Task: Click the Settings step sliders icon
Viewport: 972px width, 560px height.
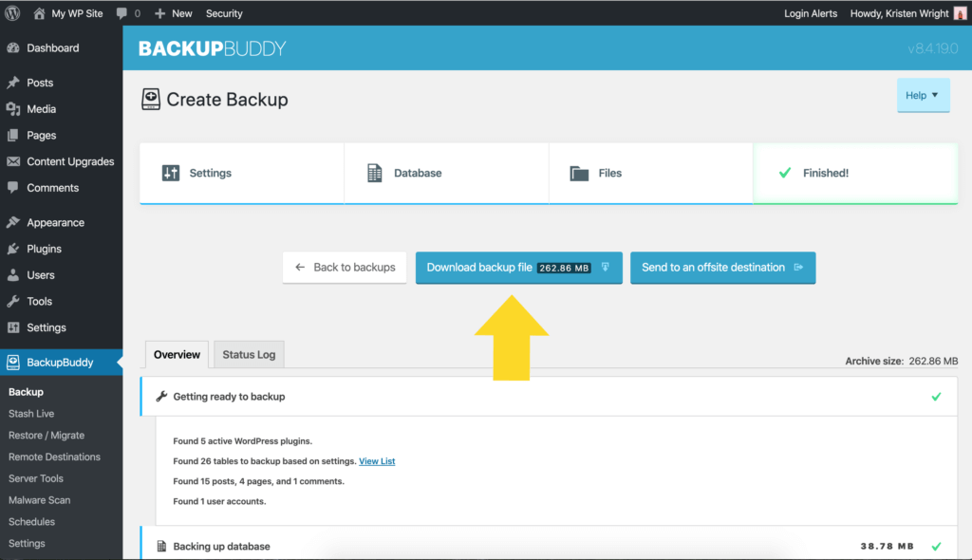Action: (x=171, y=173)
